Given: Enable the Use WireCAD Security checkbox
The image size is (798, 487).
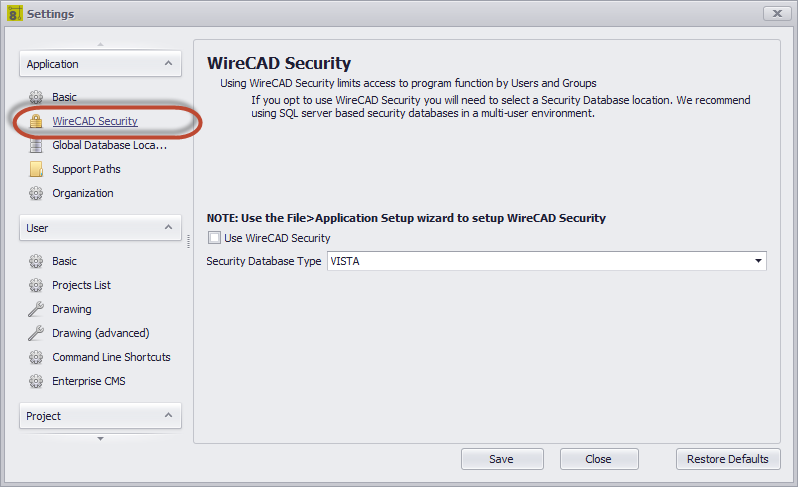Looking at the screenshot, I should pos(215,238).
